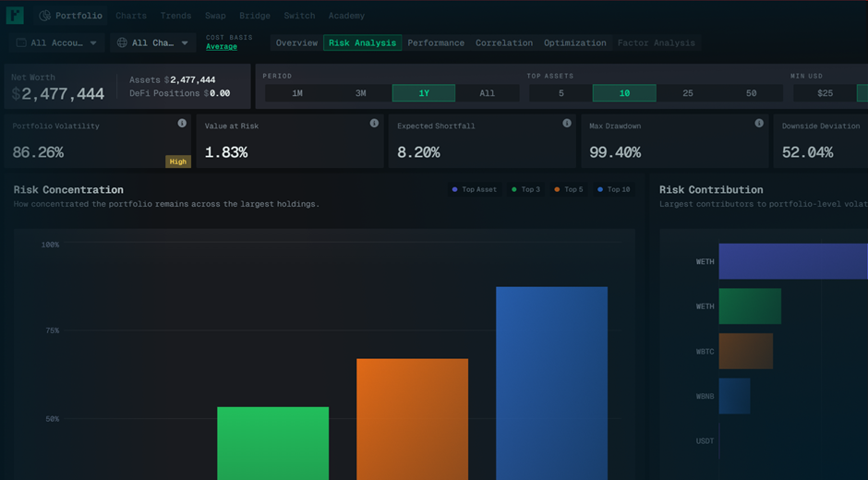Image resolution: width=868 pixels, height=480 pixels.
Task: Click the Net Worth value $2,477,444
Action: 57,94
